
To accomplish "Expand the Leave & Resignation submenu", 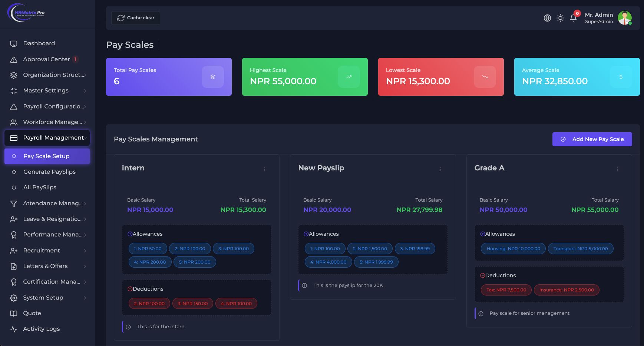I will click(x=85, y=219).
